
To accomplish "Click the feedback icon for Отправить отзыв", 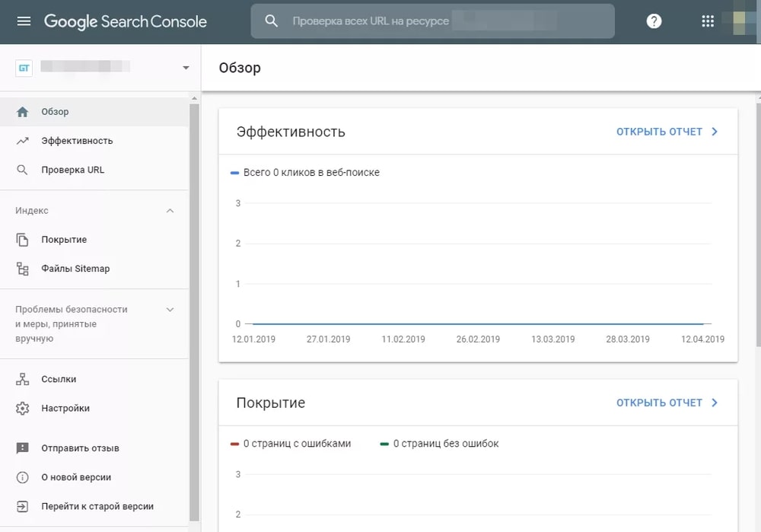I will click(22, 448).
